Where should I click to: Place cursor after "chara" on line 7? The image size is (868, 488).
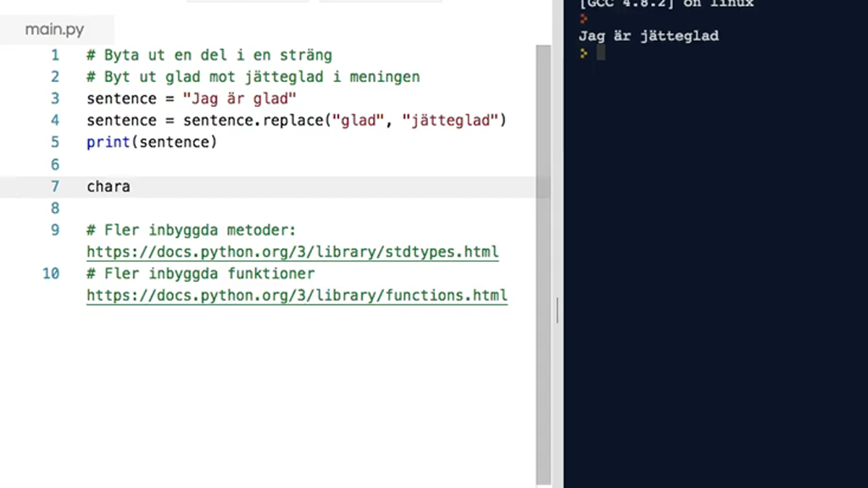[x=131, y=186]
